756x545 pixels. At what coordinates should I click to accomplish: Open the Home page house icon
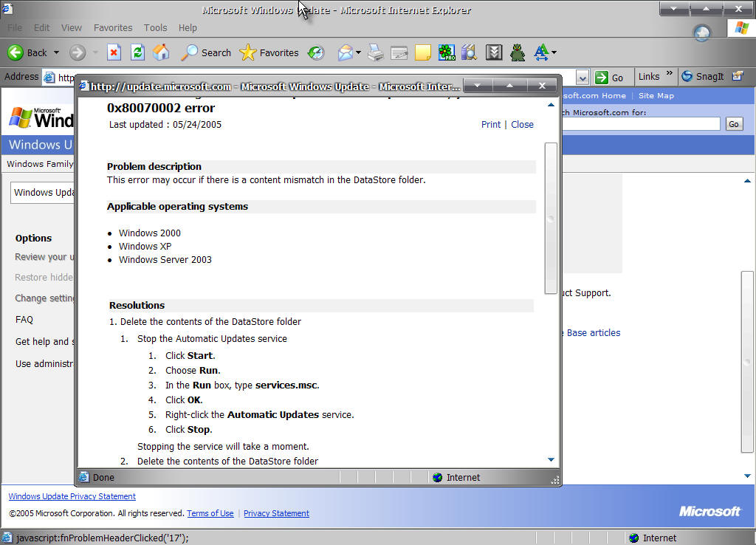162,52
